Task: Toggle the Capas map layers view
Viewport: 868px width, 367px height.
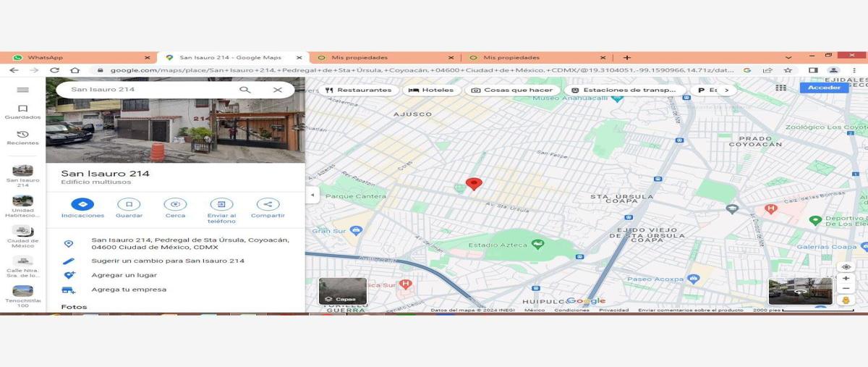Action: [343, 291]
